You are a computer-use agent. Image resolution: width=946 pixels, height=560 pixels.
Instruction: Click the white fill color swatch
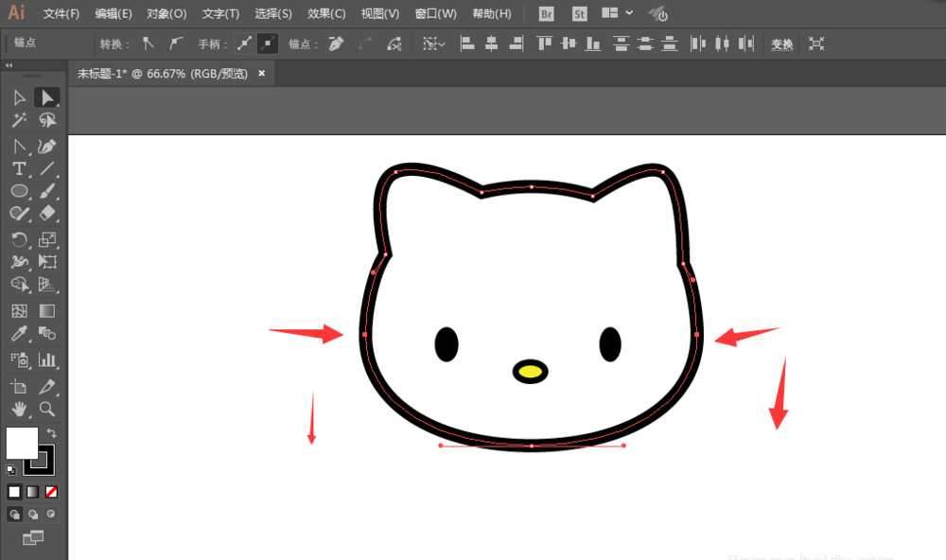[22, 441]
